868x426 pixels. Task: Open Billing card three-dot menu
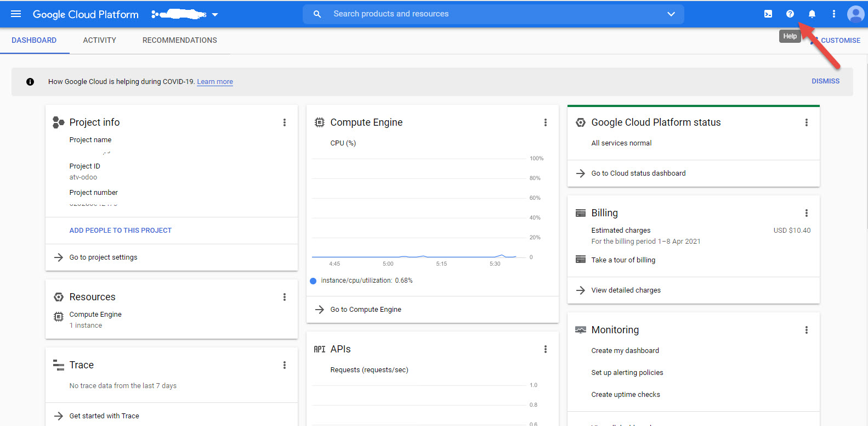807,213
